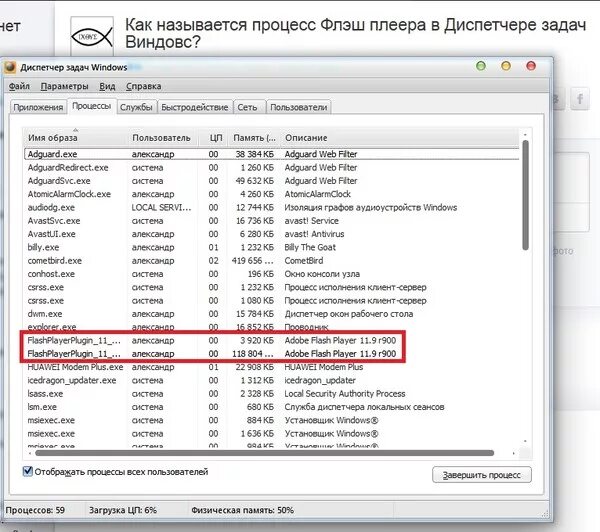Select the lsm.exe process
This screenshot has width=600, height=532.
[x=272, y=407]
